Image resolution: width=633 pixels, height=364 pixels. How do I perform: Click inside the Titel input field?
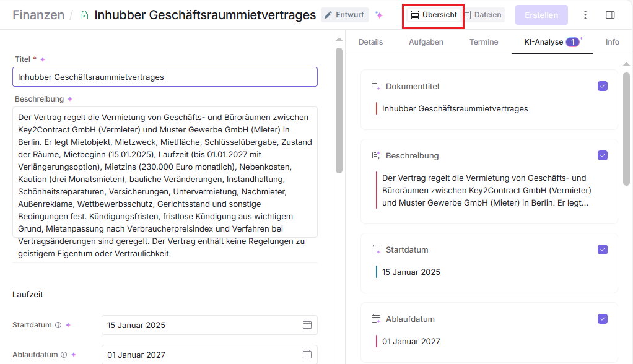point(165,77)
